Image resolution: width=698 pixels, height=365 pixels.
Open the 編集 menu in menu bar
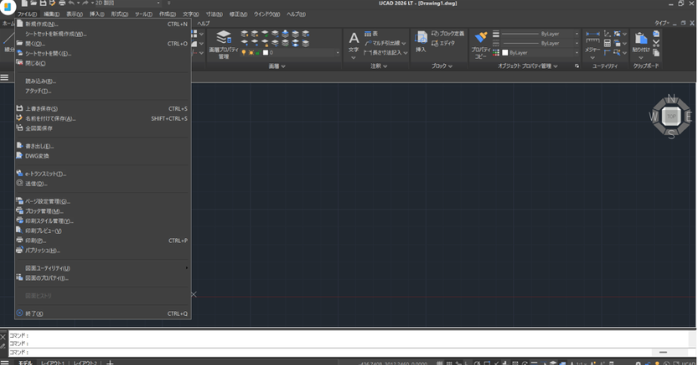pyautogui.click(x=52, y=14)
